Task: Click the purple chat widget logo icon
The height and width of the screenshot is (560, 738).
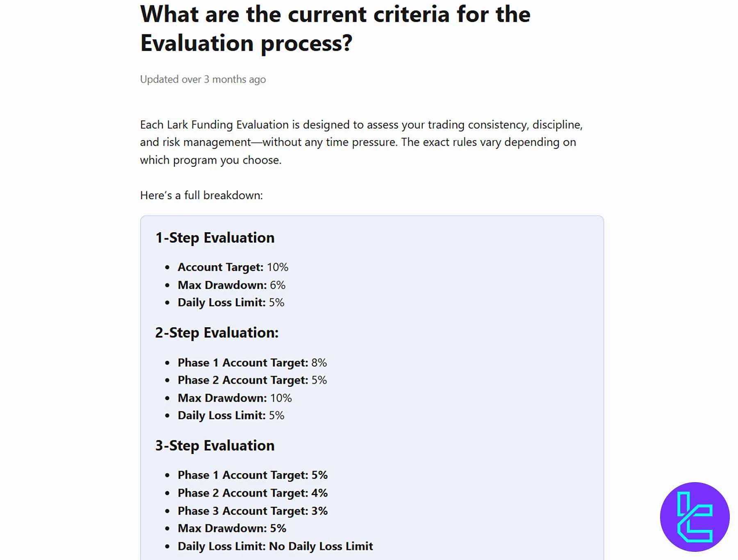Action: (695, 517)
